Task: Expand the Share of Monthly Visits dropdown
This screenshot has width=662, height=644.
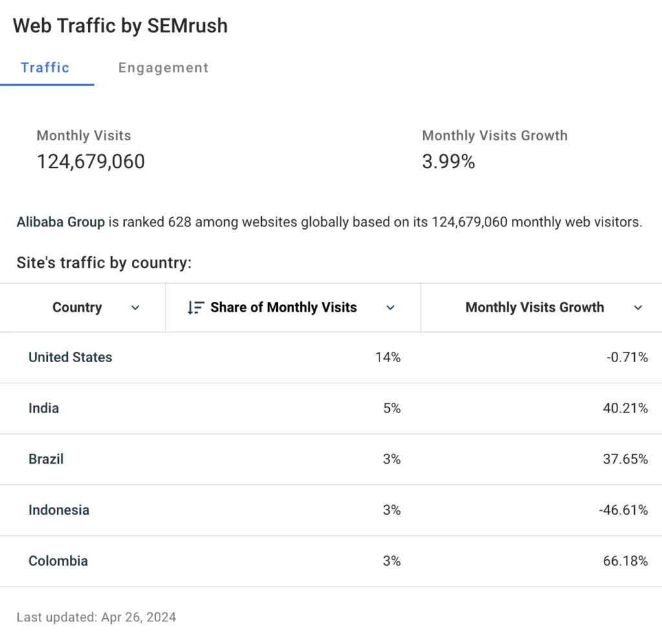Action: click(x=390, y=308)
